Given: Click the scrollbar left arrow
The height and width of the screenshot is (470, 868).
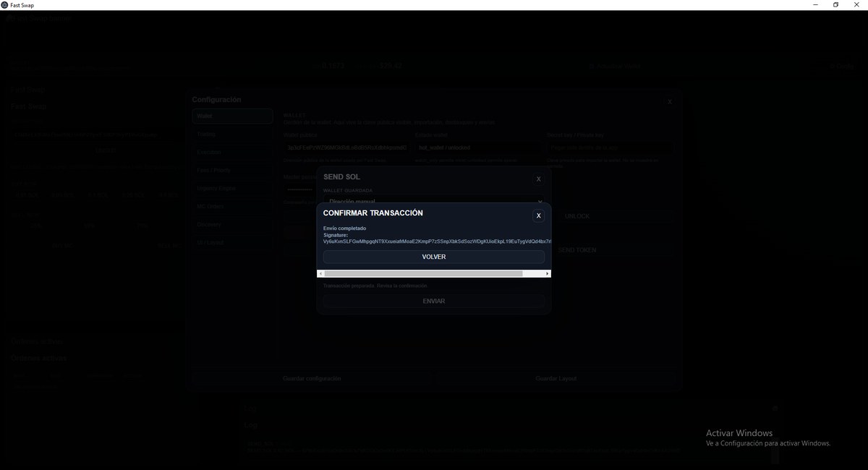Looking at the screenshot, I should coord(320,273).
